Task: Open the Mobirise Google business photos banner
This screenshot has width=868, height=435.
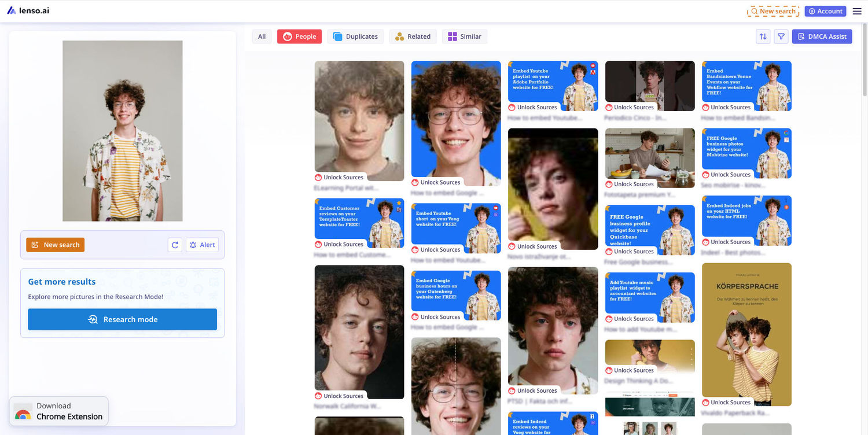Action: click(746, 153)
